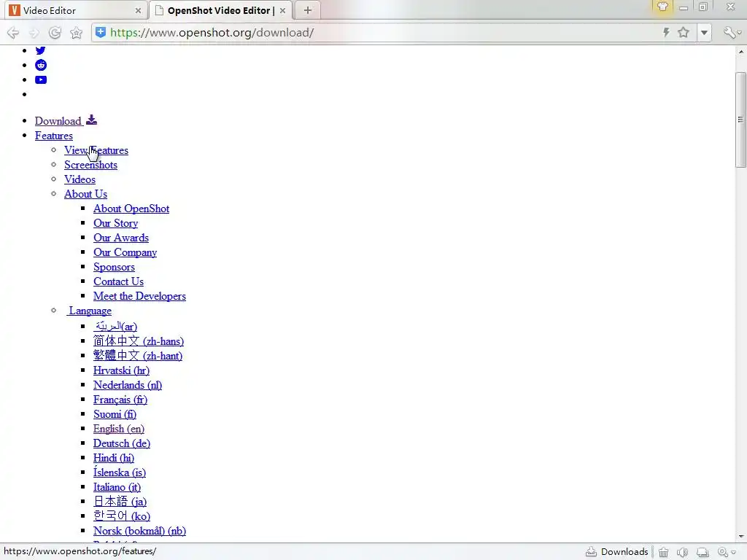Open the Features menu link
This screenshot has width=747, height=560.
(54, 136)
